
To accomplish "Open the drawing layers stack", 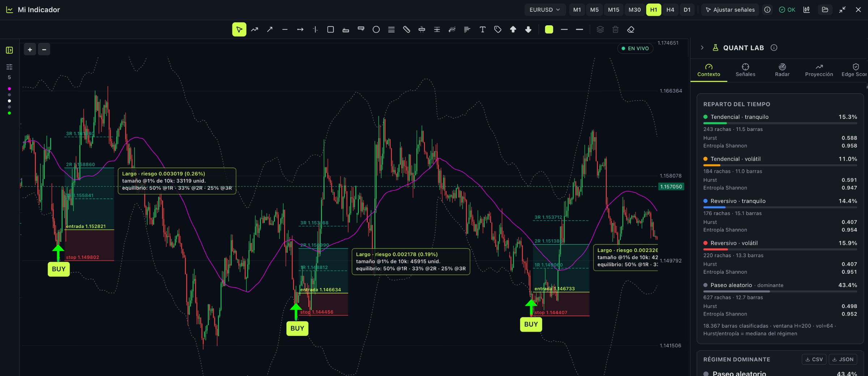I will coord(600,30).
